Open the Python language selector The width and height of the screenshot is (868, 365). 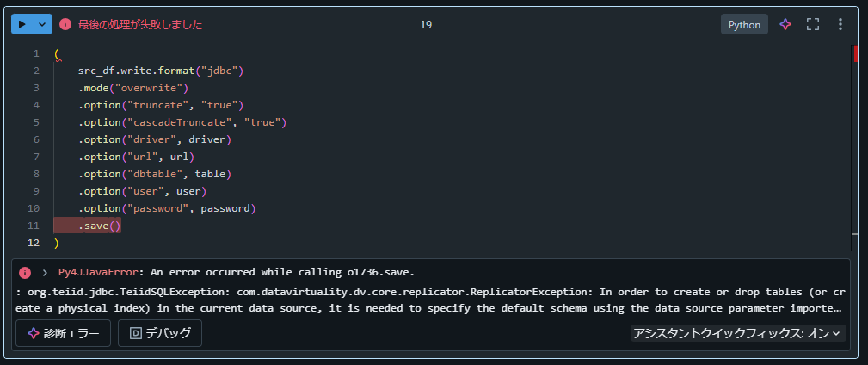pos(744,24)
